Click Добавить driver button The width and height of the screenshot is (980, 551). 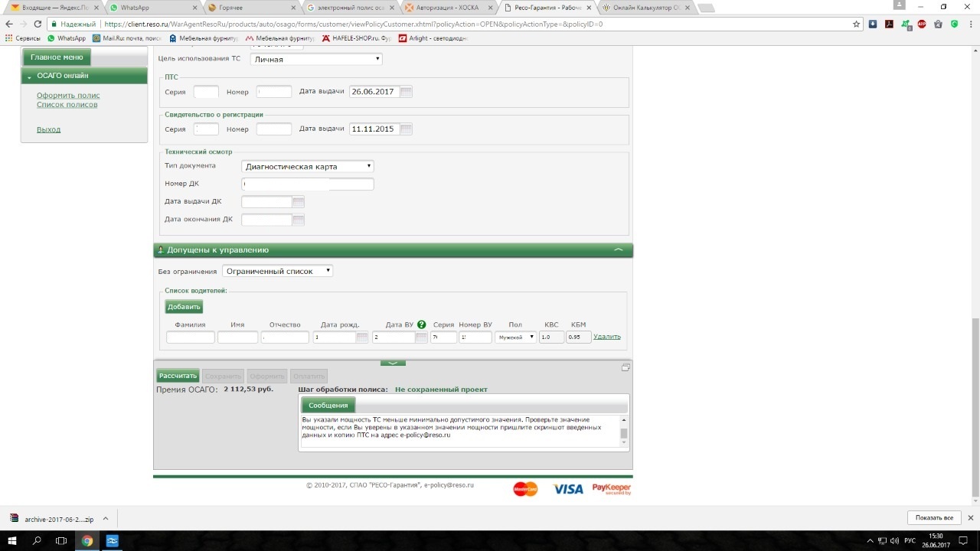[184, 307]
